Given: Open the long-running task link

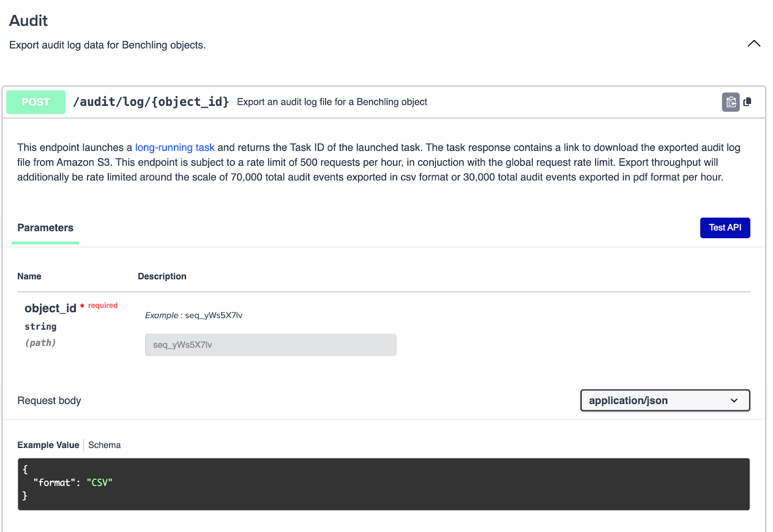Looking at the screenshot, I should point(174,147).
